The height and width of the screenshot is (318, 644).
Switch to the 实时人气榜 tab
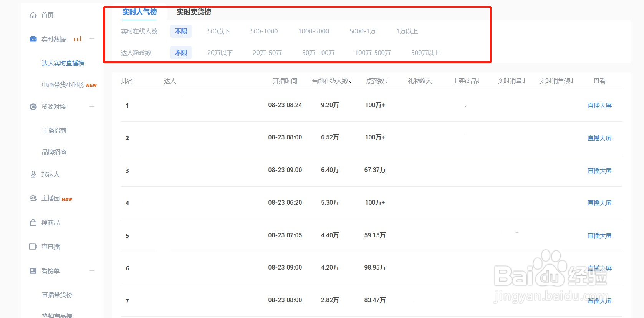coord(139,12)
